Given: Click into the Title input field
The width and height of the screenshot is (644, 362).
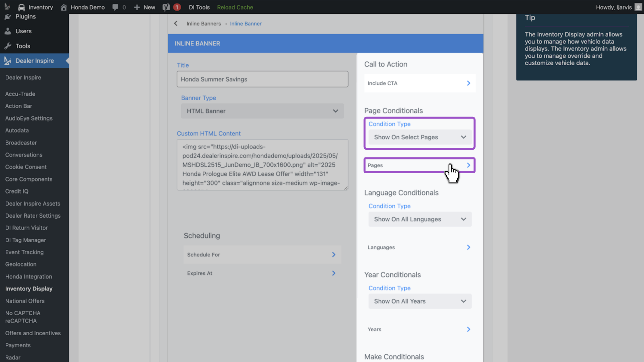Looking at the screenshot, I should pyautogui.click(x=262, y=79).
